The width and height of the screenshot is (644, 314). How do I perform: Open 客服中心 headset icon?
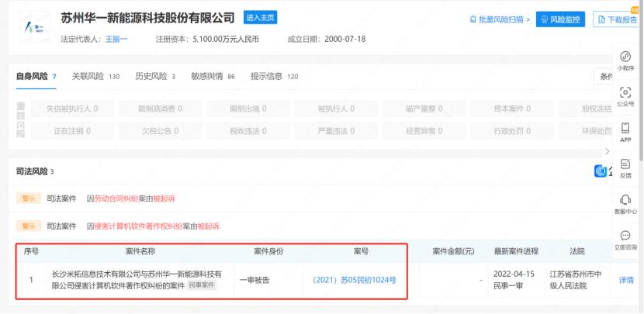coord(625,204)
